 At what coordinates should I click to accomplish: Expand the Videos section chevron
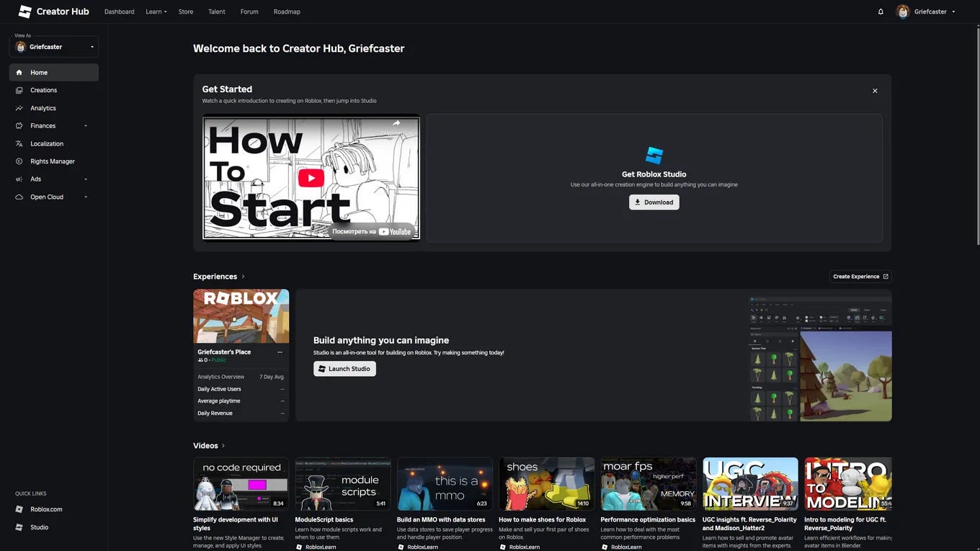coord(223,446)
